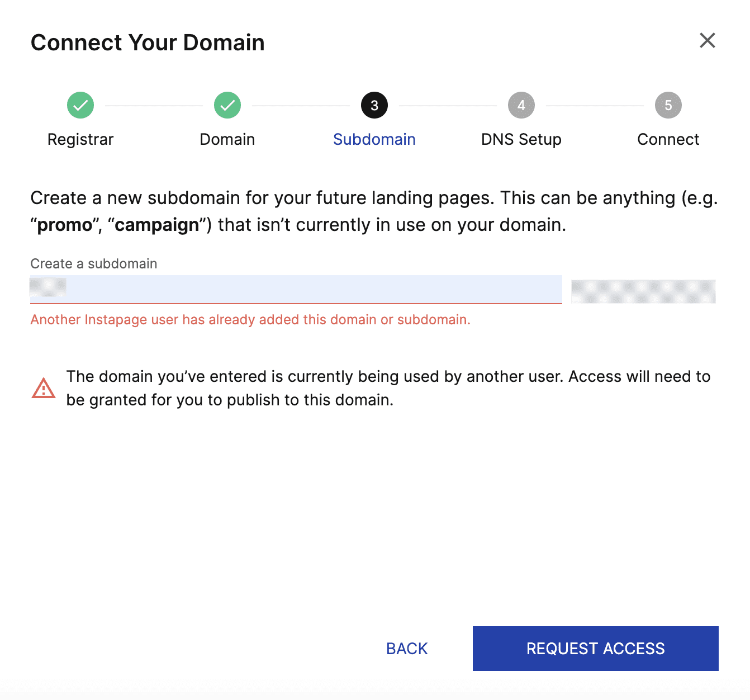
Task: Close the Connect Your Domain dialog
Action: pos(708,40)
